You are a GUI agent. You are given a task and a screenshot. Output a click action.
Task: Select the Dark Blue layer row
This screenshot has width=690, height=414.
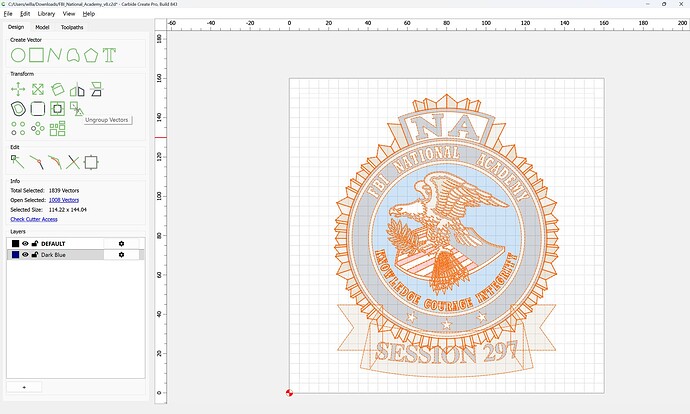[x=76, y=255]
